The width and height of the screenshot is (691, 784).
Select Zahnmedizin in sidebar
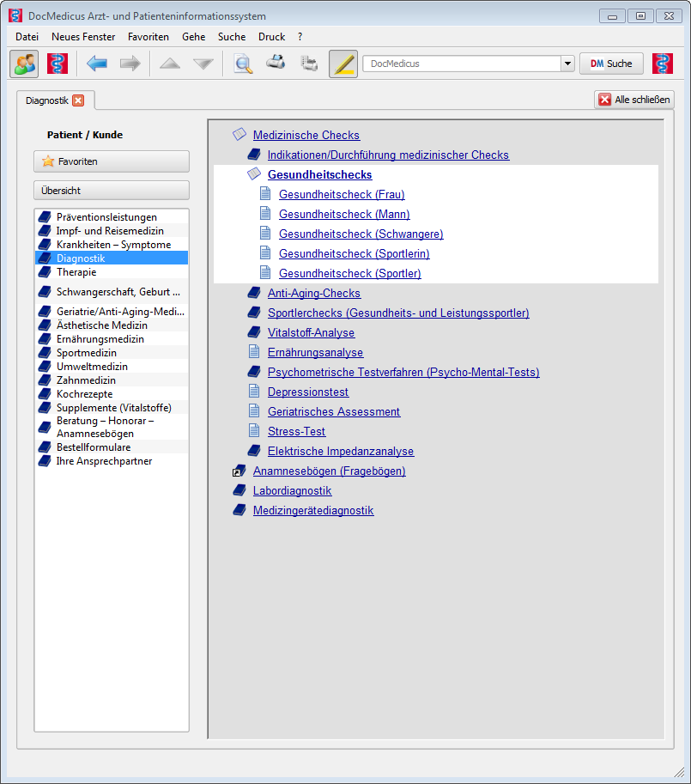click(x=112, y=380)
